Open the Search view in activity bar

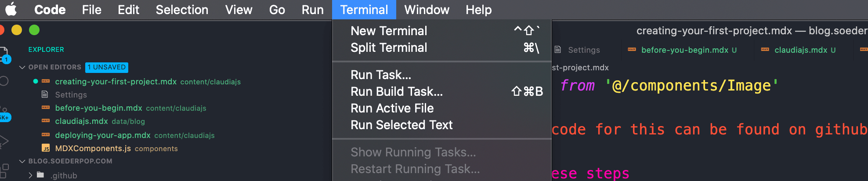click(4, 81)
